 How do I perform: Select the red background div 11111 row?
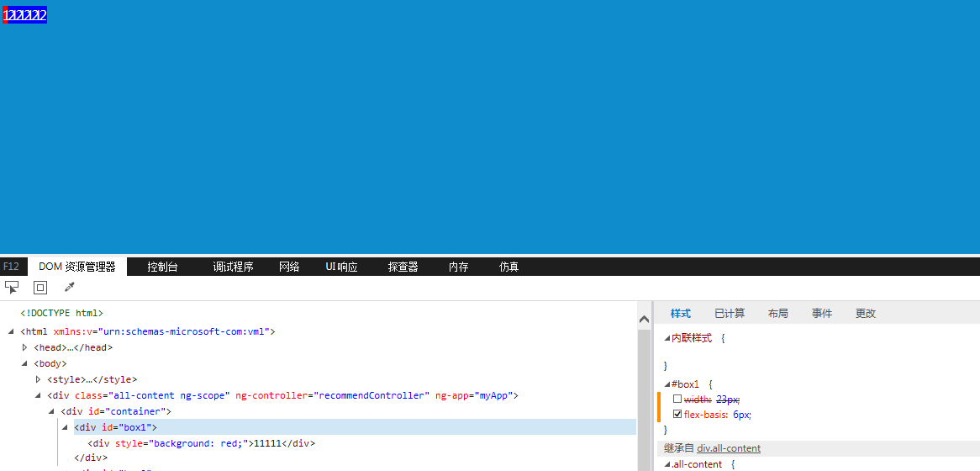pos(201,443)
